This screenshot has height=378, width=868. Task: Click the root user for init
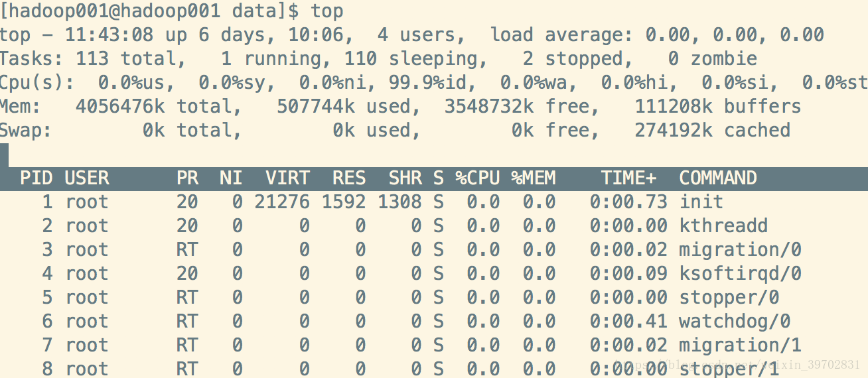coord(87,202)
